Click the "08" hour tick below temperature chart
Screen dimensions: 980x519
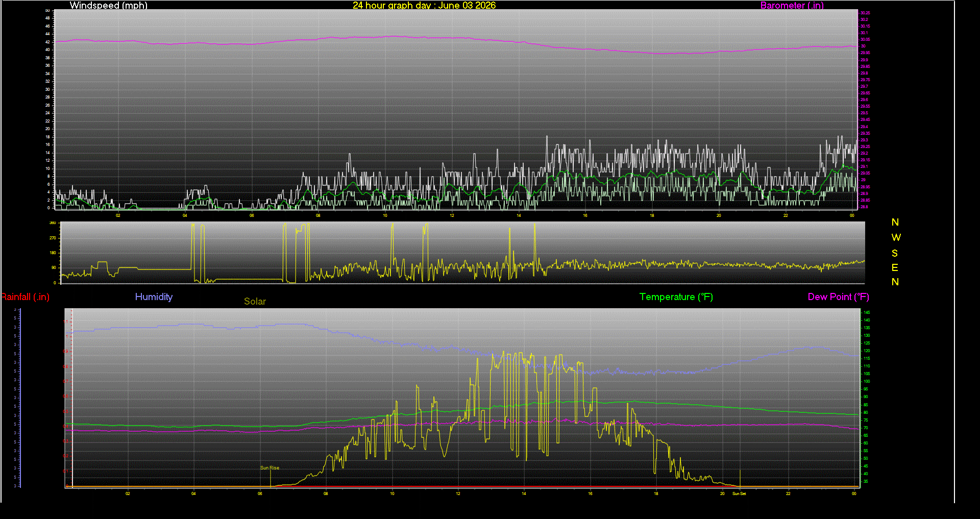pyautogui.click(x=326, y=493)
